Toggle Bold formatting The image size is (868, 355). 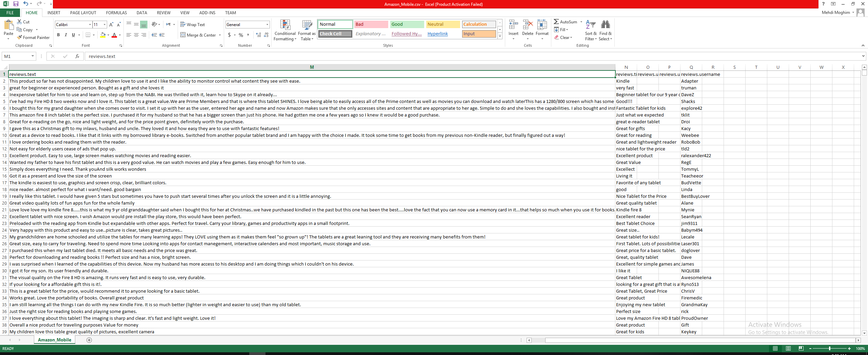[58, 35]
